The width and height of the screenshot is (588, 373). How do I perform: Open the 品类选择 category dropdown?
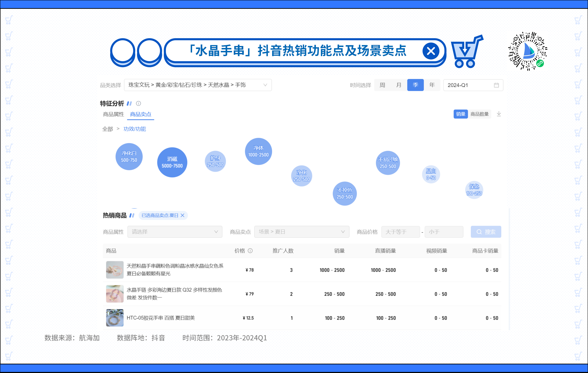198,85
